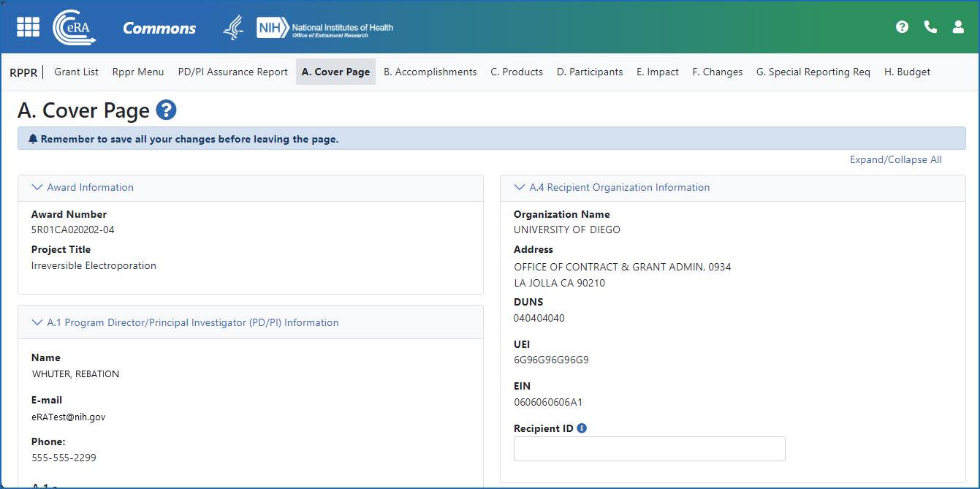The image size is (980, 489).
Task: Click the email eRATest@nih.gov
Action: click(69, 417)
